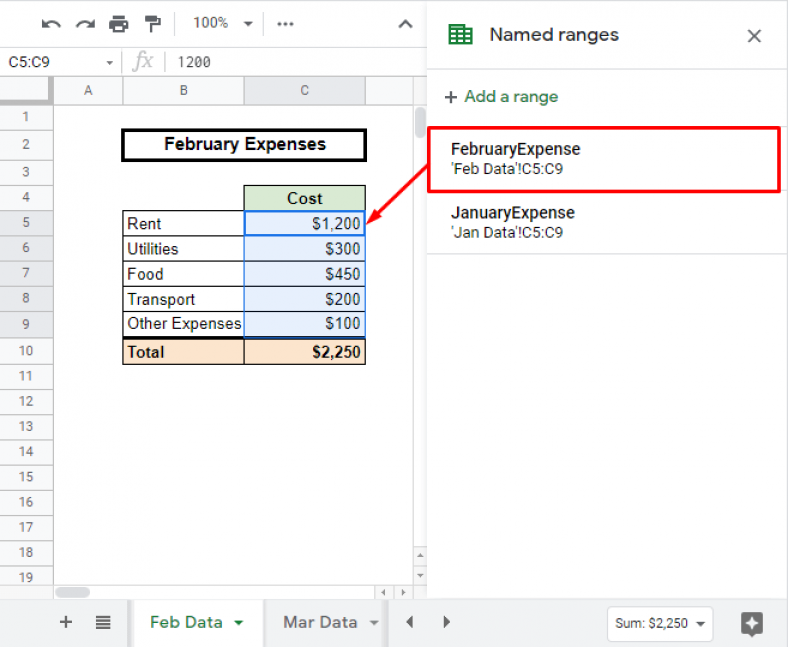Expand the Name box dropdown arrow

[110, 62]
